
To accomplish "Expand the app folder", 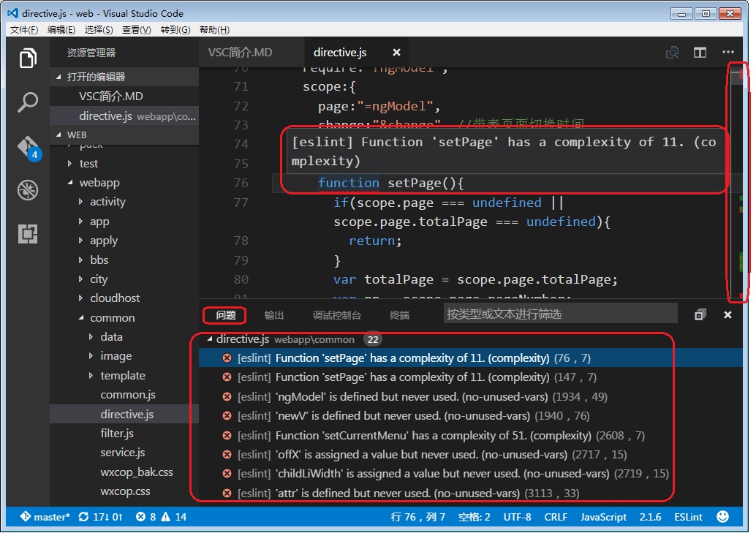I will coord(80,221).
